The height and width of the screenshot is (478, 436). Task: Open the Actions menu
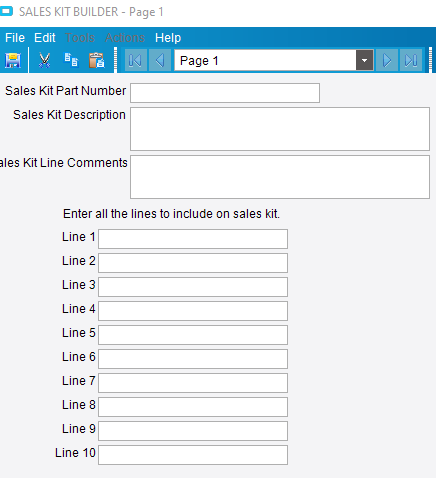pos(125,38)
